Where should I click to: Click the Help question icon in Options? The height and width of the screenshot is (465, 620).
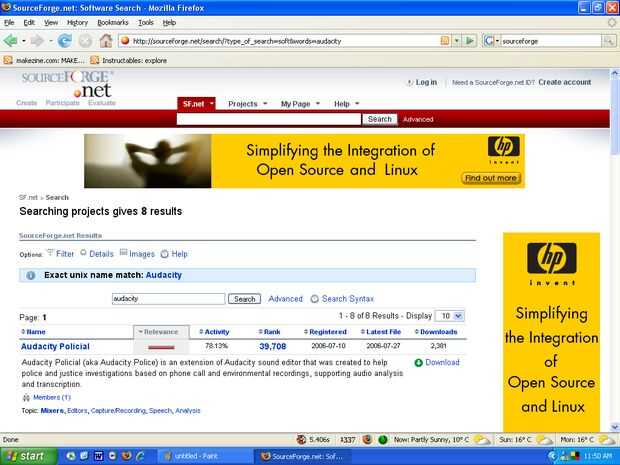pyautogui.click(x=164, y=254)
